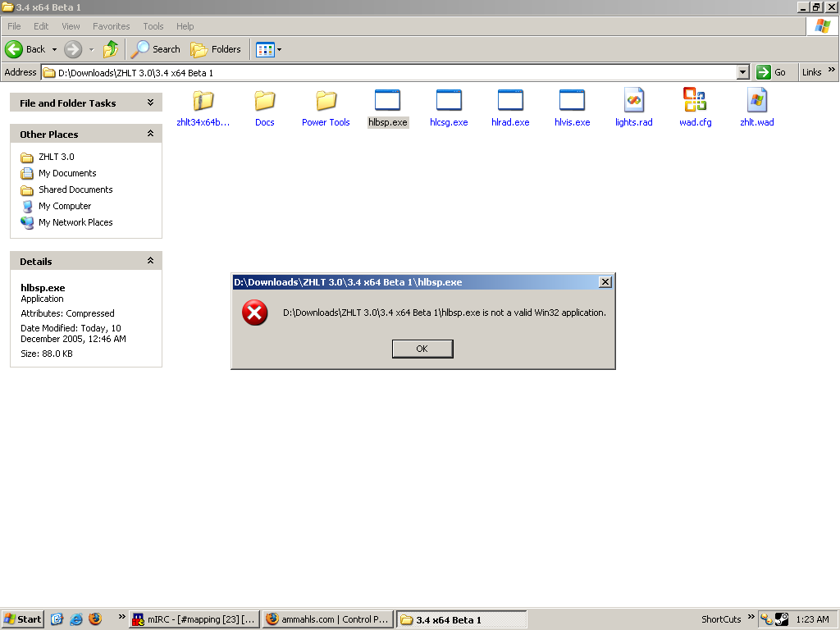Viewport: 840px width, 630px height.
Task: Collapse the Details panel
Action: [150, 261]
